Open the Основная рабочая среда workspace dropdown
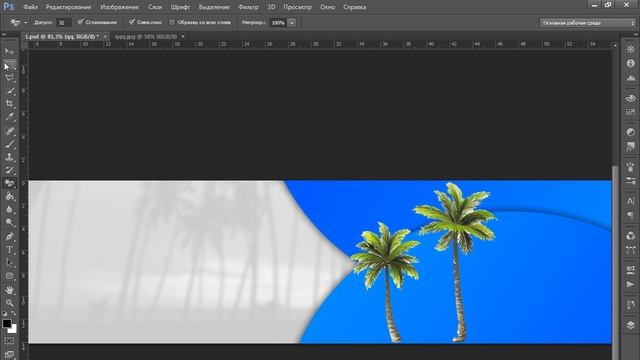 [x=588, y=23]
